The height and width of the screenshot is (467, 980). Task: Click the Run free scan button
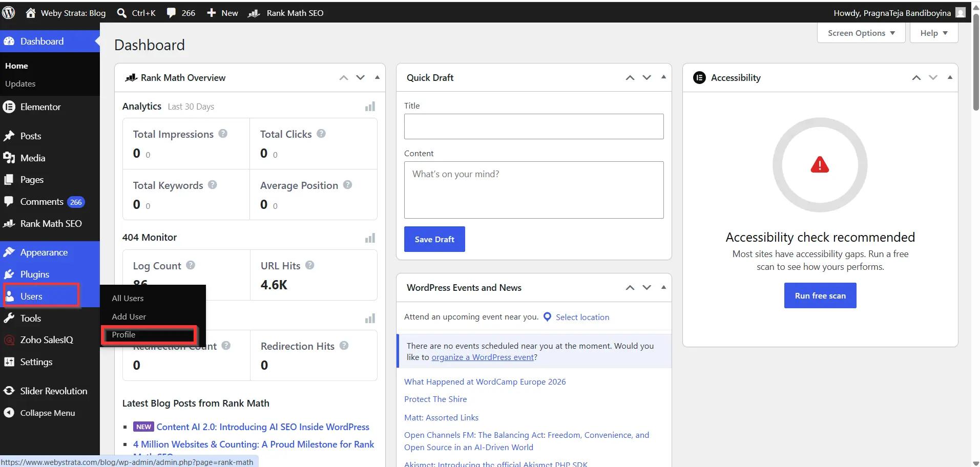click(x=820, y=295)
